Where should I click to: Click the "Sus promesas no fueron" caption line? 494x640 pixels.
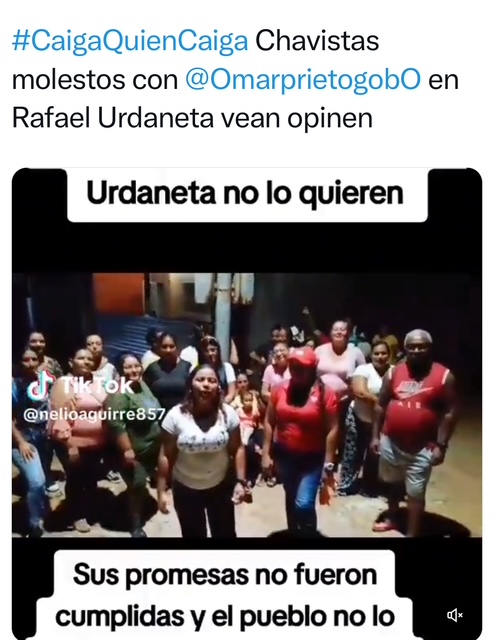(225, 574)
